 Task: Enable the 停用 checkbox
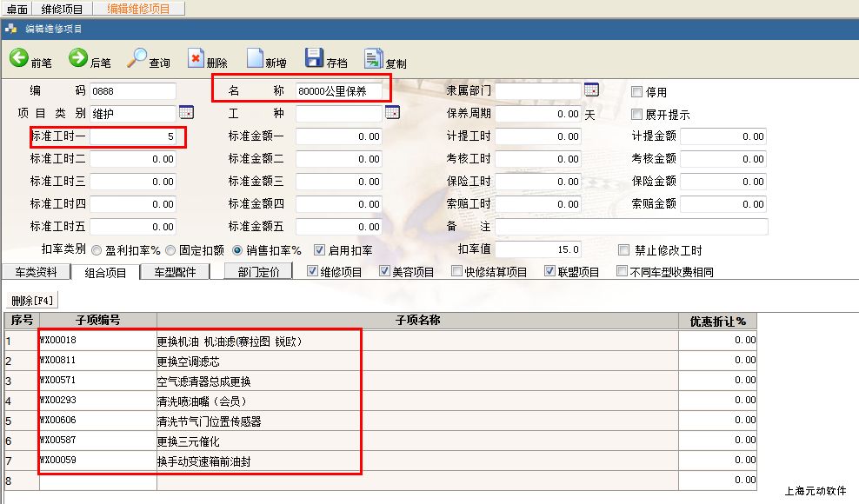[x=636, y=92]
